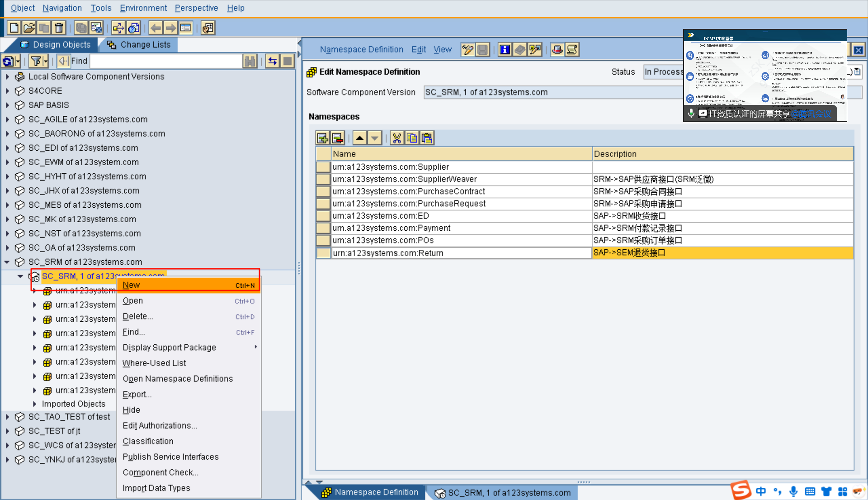Toggle the navigation area show/hide icon
The height and width of the screenshot is (500, 868).
coord(185,28)
